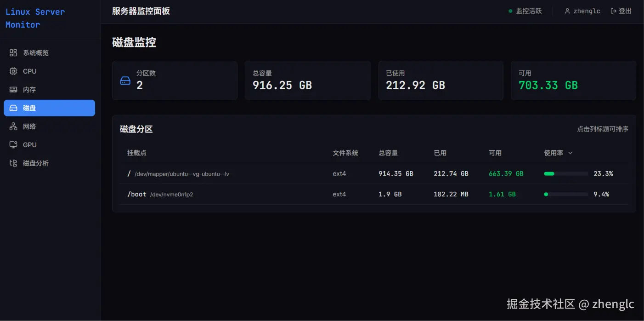Viewport: 644px width, 321px height.
Task: Click the memory icon in sidebar
Action: [13, 90]
